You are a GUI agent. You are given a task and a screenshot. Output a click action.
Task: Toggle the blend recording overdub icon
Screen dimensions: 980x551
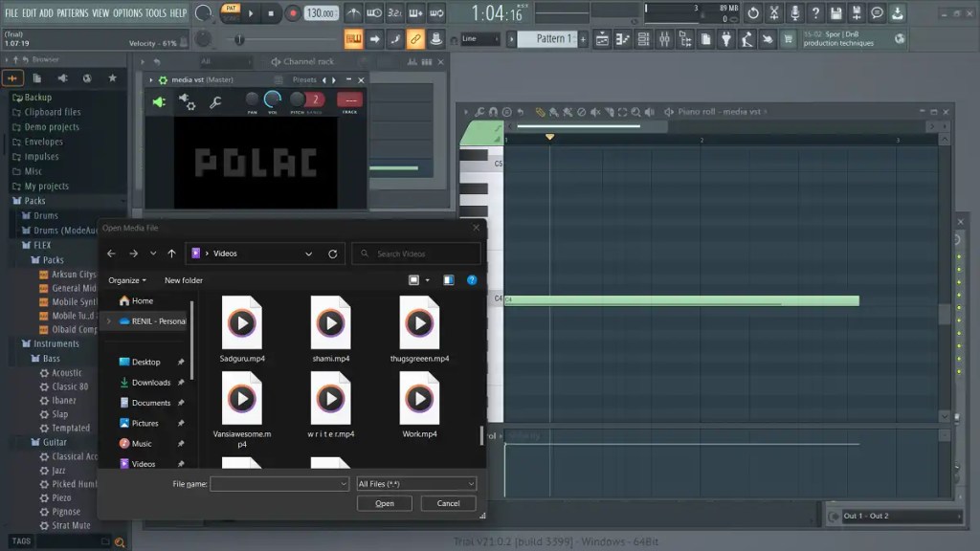415,12
